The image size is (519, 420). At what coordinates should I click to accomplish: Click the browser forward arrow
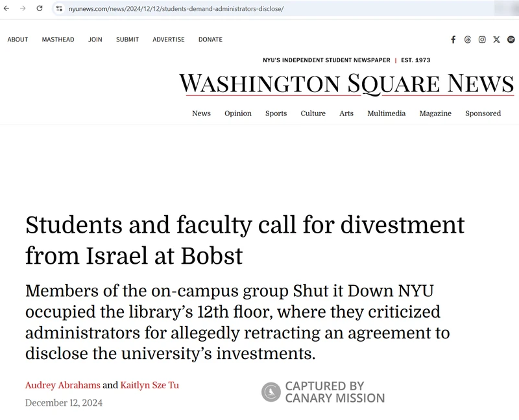pyautogui.click(x=23, y=8)
